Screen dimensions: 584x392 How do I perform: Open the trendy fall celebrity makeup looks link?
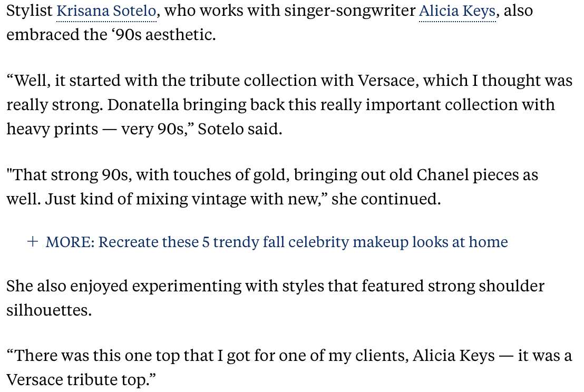[x=303, y=242]
